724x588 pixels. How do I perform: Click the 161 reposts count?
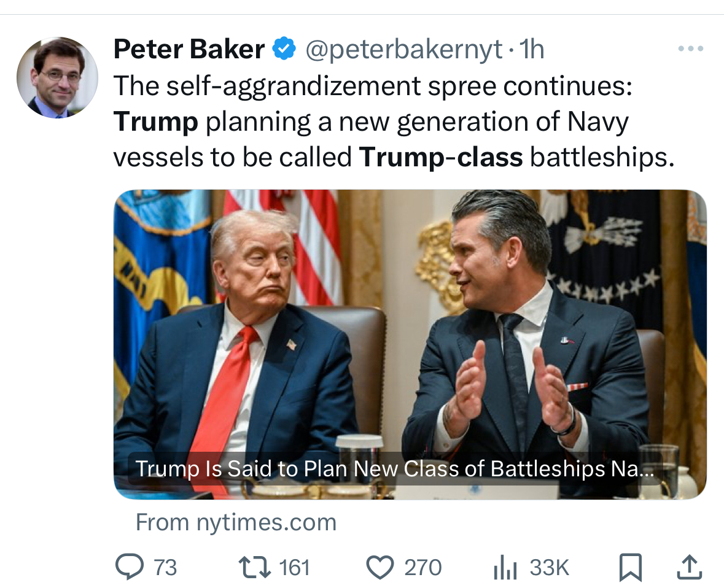(x=295, y=568)
